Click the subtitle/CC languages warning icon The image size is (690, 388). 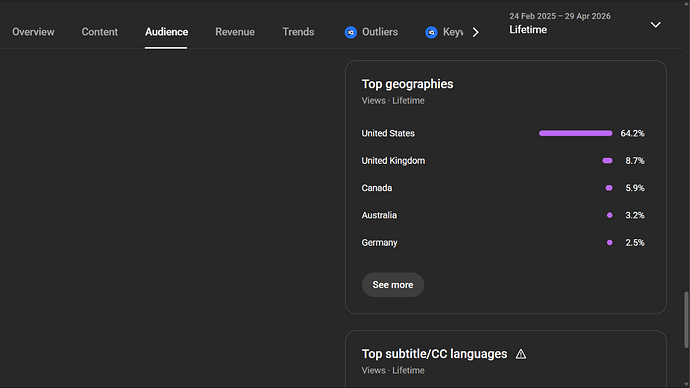click(x=521, y=354)
